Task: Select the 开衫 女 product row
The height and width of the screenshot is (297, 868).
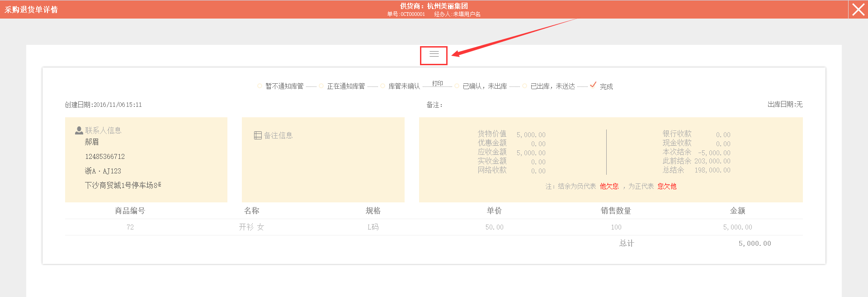Action: click(x=251, y=227)
